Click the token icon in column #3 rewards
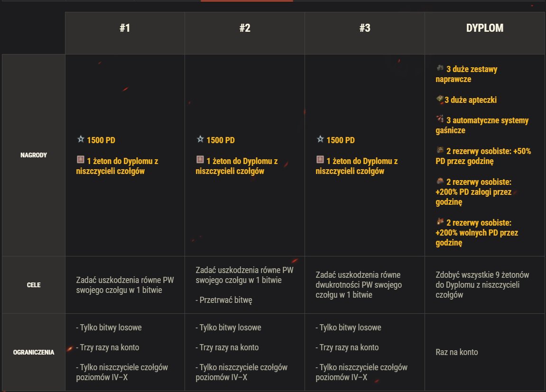This screenshot has width=546, height=392. 320,159
